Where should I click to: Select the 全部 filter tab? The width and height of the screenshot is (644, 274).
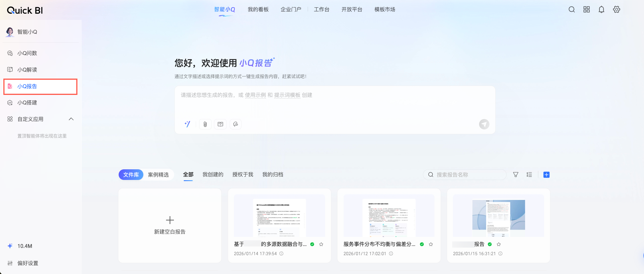[x=188, y=175]
